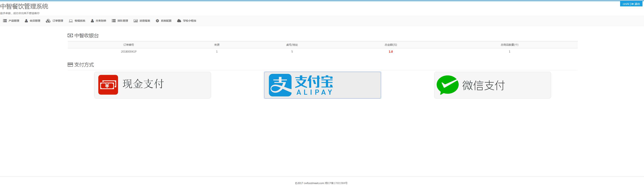Click the table number 5 cell
This screenshot has width=644, height=187.
point(292,52)
